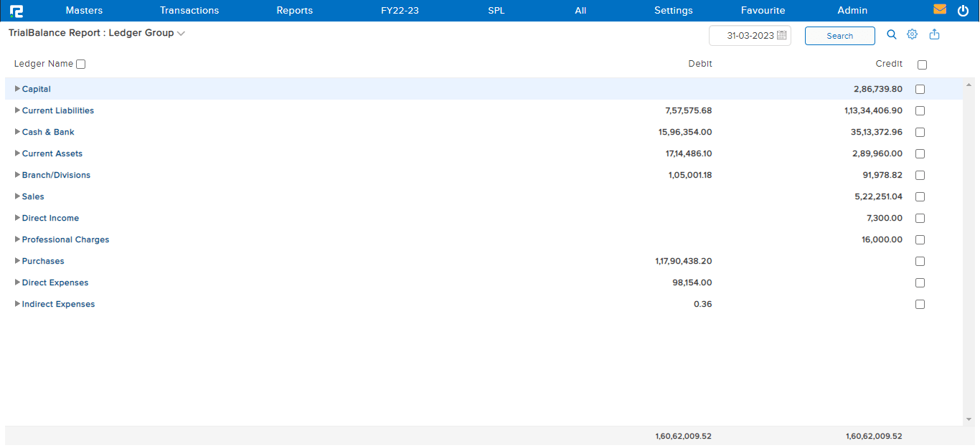Click the app logo home icon
Image resolution: width=980 pixels, height=448 pixels.
[17, 11]
